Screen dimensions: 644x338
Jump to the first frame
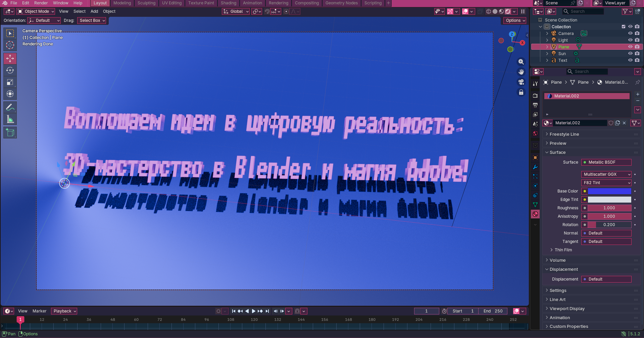(234, 311)
